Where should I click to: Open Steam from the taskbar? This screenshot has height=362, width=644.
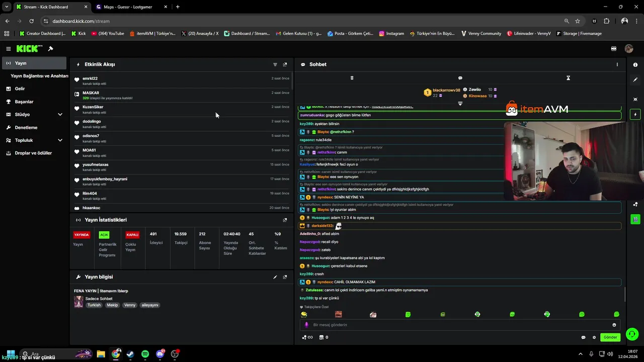pos(130,354)
